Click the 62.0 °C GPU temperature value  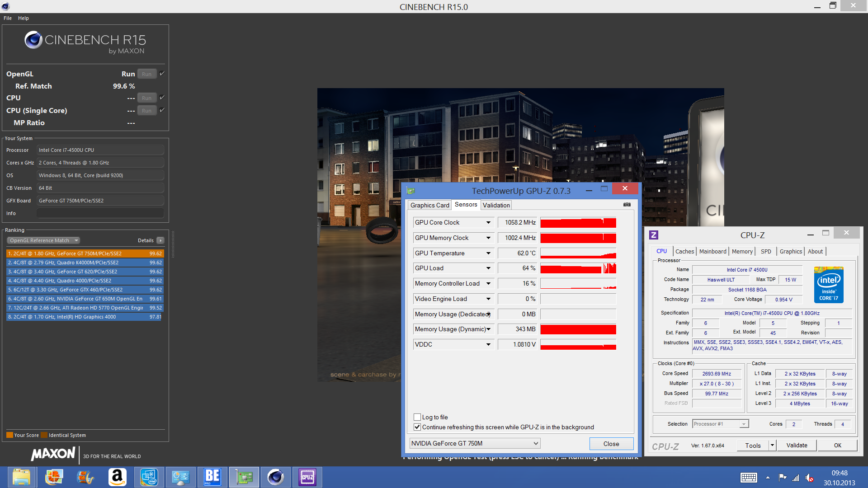pyautogui.click(x=518, y=253)
